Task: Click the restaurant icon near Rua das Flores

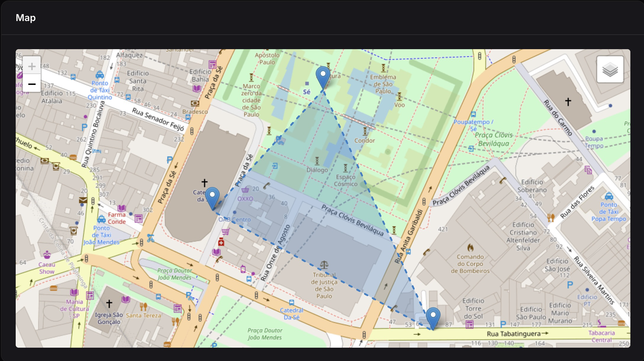Action: coord(551,218)
